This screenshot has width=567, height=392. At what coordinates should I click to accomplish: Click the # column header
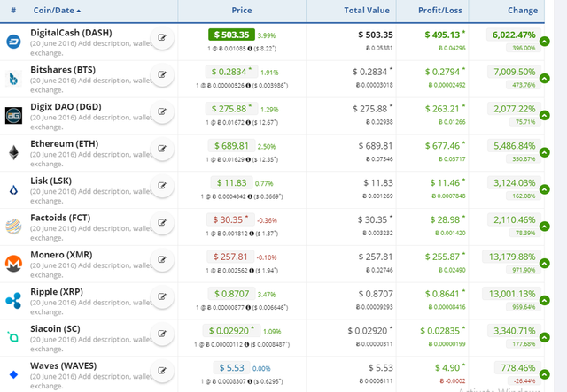pyautogui.click(x=13, y=10)
